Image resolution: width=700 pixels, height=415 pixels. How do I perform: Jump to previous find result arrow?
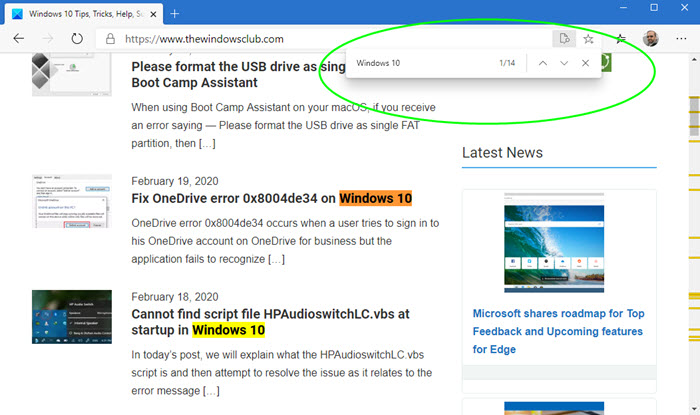click(542, 63)
